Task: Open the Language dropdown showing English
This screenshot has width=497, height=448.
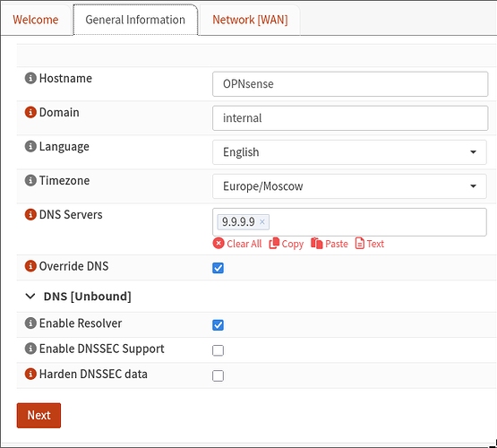Action: click(x=349, y=152)
